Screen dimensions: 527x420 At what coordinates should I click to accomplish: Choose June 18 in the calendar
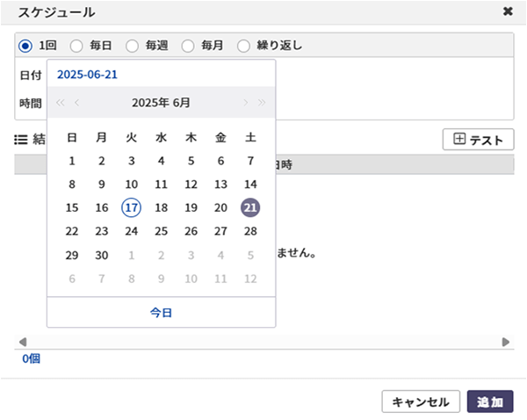pyautogui.click(x=162, y=207)
